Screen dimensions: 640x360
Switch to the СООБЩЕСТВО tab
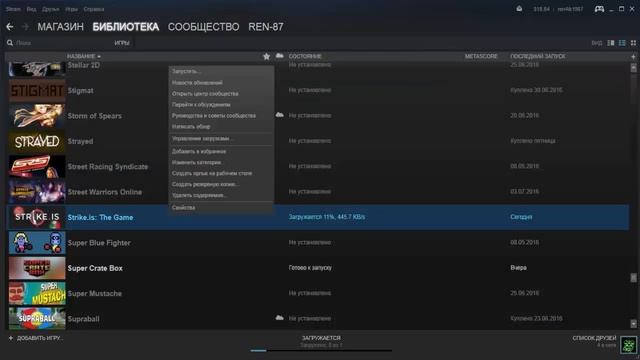(203, 27)
